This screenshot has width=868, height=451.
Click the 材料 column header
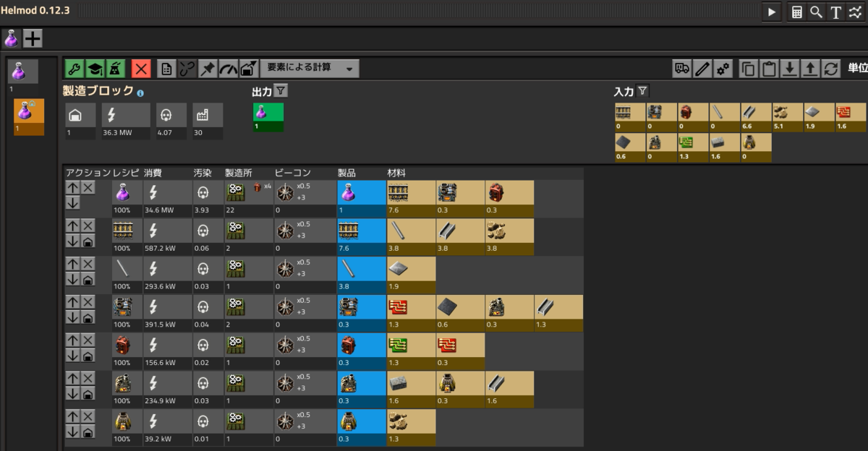396,173
